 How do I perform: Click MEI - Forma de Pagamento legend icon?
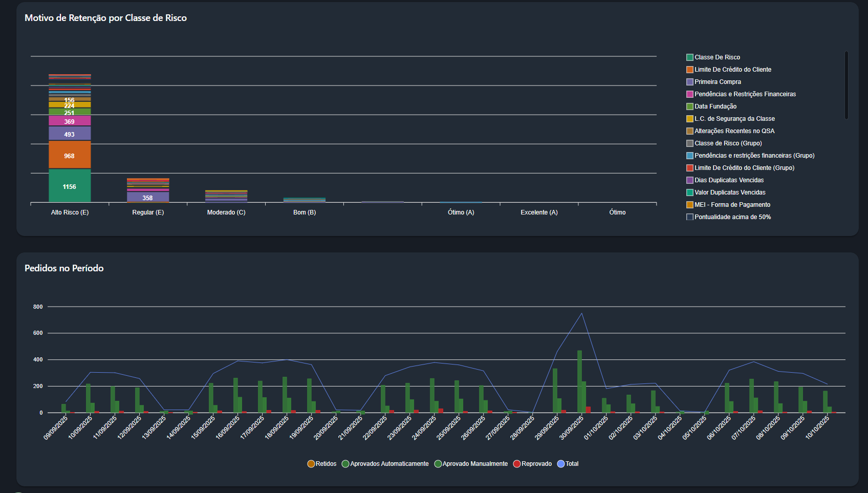[x=689, y=205]
